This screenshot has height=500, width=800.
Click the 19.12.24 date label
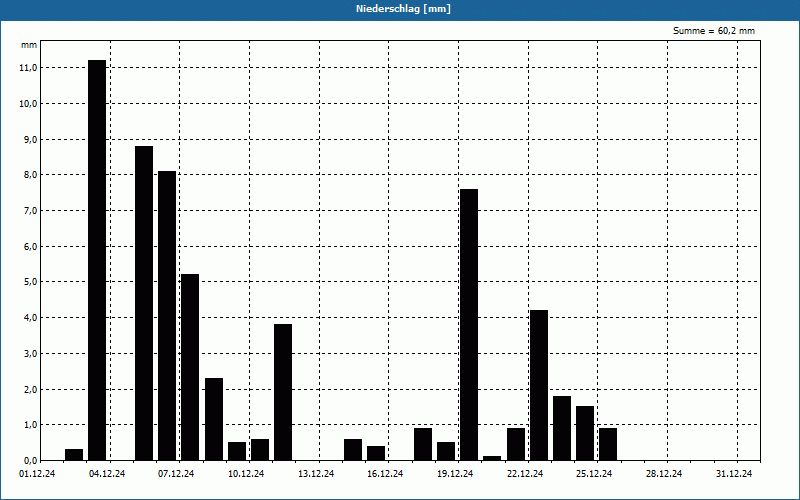455,474
